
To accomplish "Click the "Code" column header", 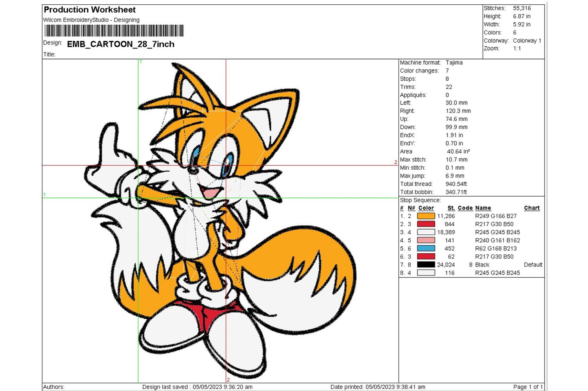I will [x=465, y=208].
